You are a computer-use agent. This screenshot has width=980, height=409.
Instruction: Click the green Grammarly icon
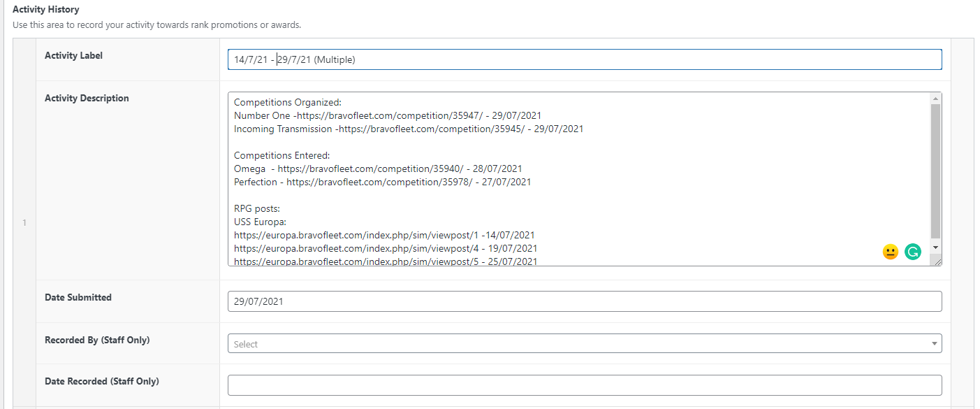pyautogui.click(x=912, y=252)
